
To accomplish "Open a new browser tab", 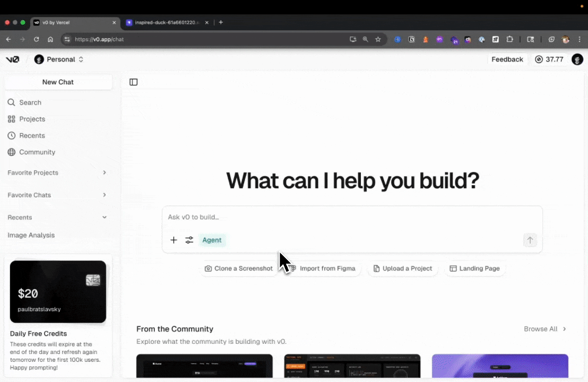I will click(x=221, y=22).
